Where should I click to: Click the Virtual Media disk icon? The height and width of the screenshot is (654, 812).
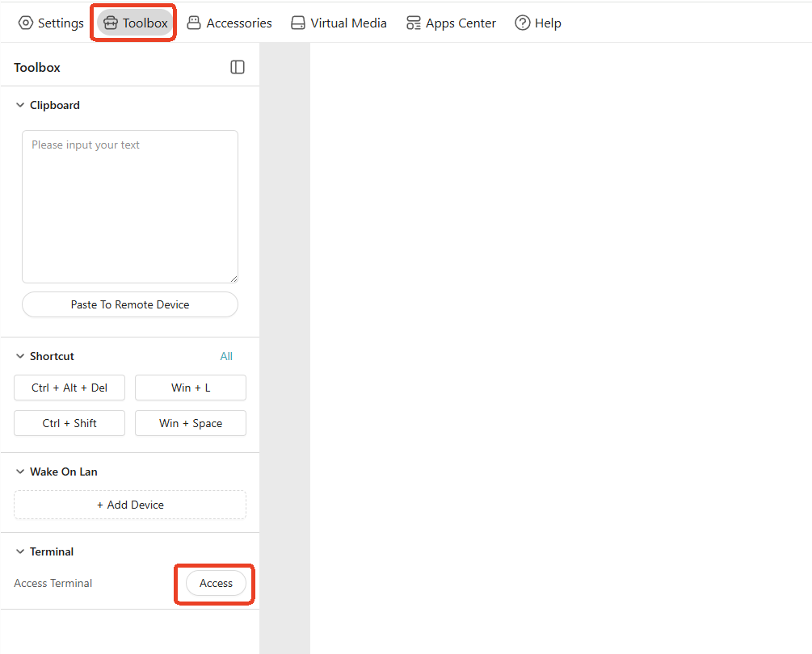pyautogui.click(x=298, y=23)
